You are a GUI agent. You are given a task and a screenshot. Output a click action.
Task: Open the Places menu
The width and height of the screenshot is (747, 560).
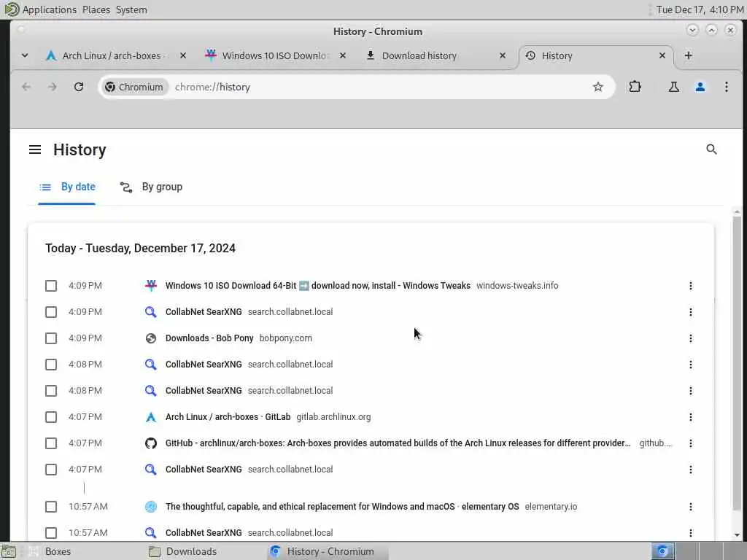96,9
